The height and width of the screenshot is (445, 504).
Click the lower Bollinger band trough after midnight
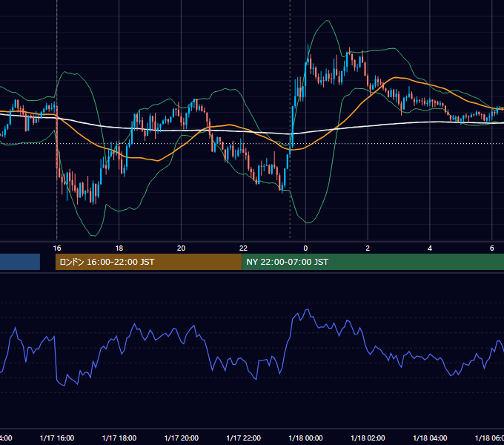point(308,222)
